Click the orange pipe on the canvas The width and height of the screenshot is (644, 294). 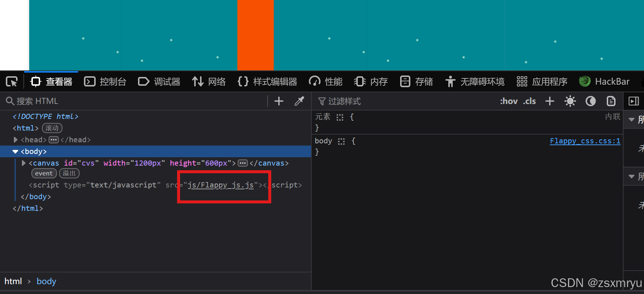pyautogui.click(x=256, y=35)
